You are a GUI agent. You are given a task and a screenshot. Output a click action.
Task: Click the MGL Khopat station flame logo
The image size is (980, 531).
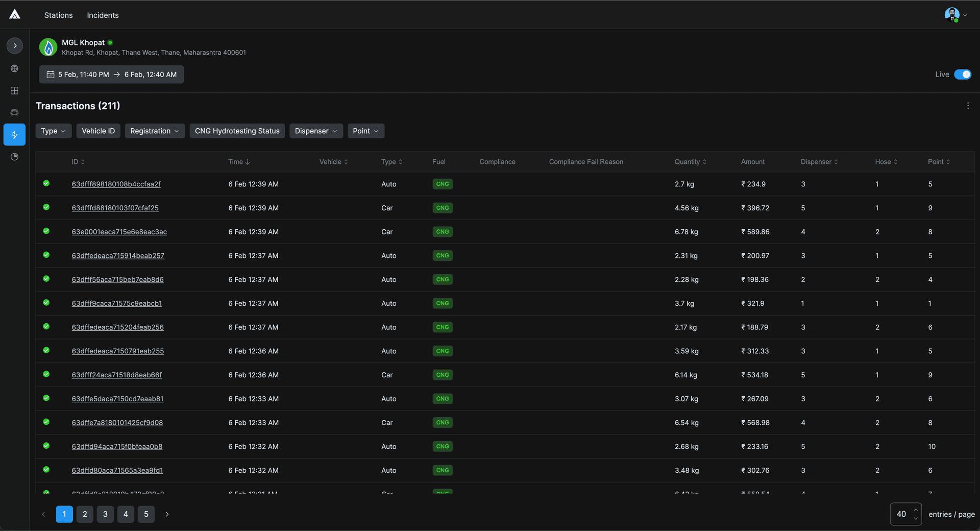tap(48, 47)
